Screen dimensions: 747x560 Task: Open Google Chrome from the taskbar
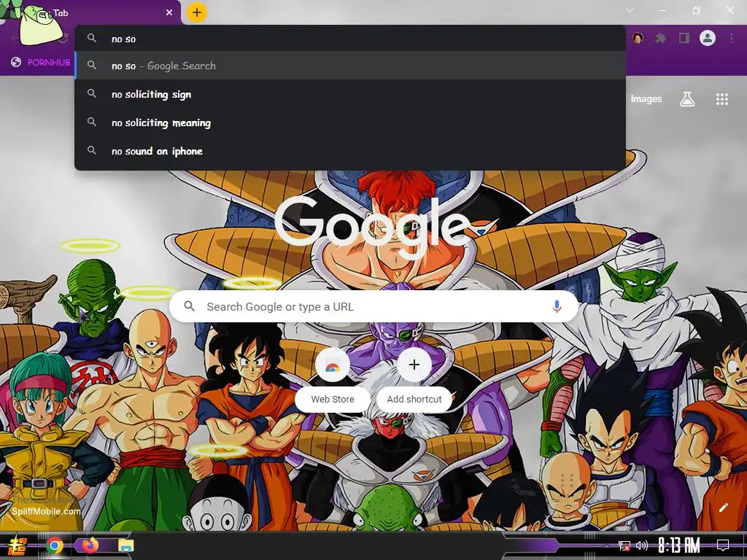(54, 545)
